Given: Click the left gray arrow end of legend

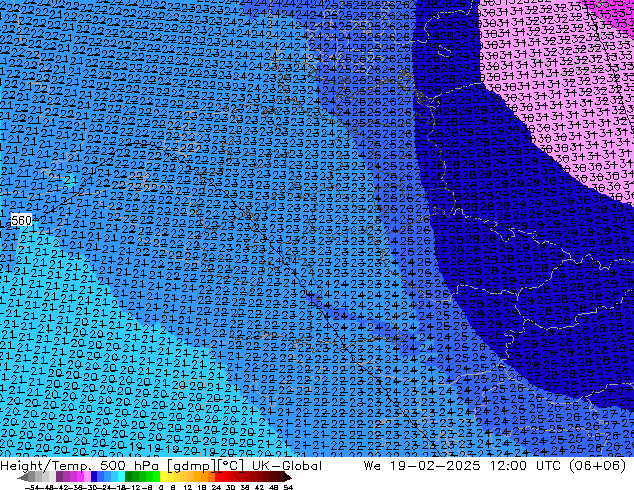Looking at the screenshot, I should tap(23, 477).
